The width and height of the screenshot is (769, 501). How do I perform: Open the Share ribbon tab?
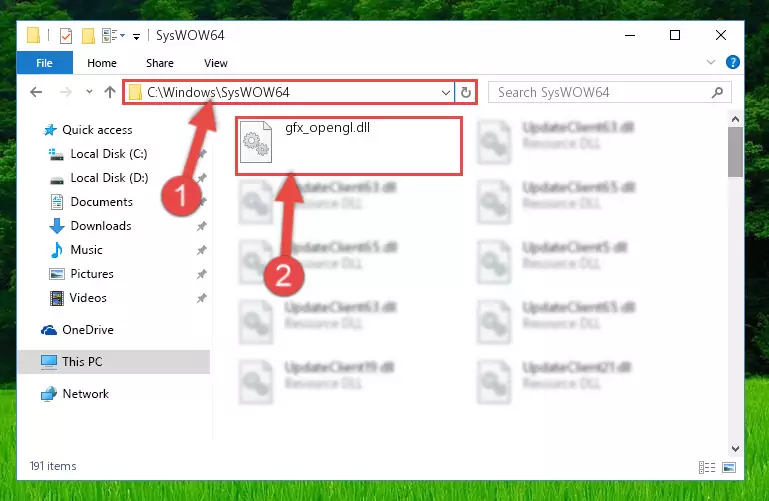pos(160,63)
